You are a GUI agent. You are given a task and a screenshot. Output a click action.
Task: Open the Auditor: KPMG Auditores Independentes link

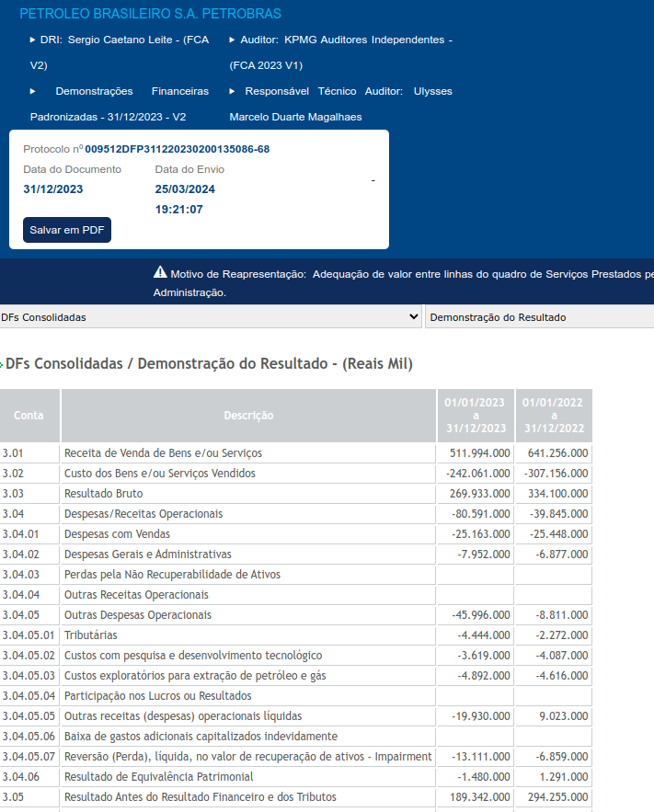tap(340, 52)
